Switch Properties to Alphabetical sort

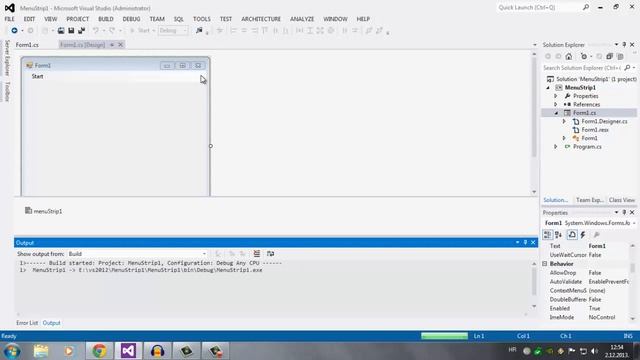pyautogui.click(x=558, y=235)
